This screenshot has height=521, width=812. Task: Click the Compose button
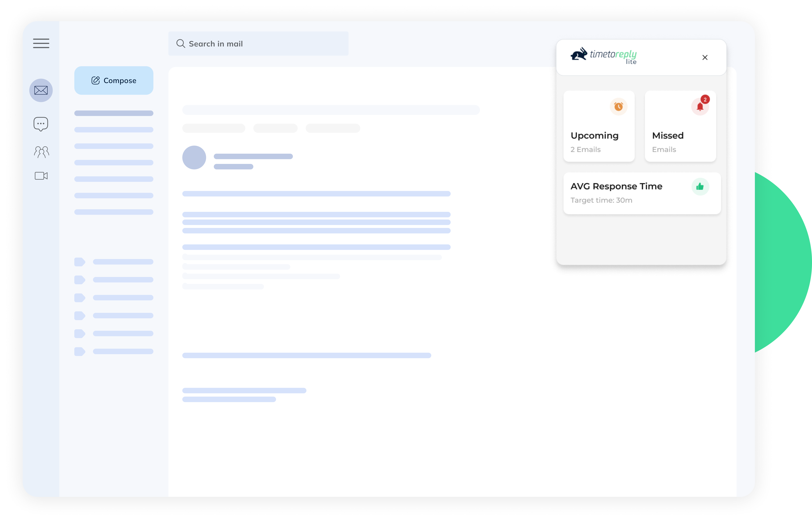(114, 80)
